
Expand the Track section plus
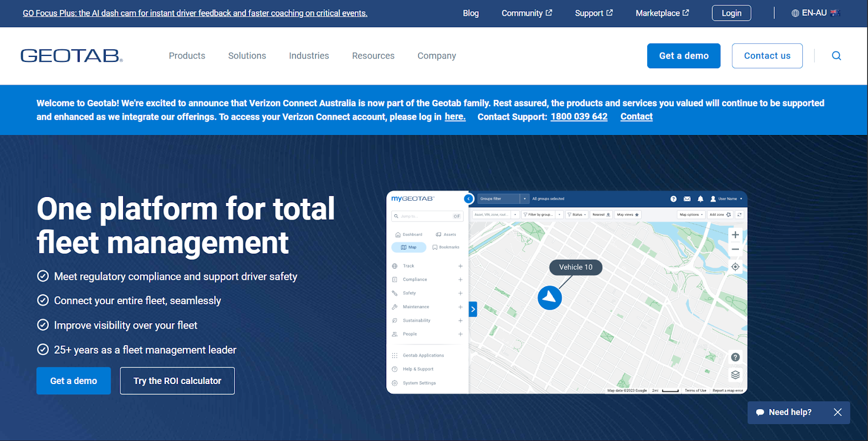[x=460, y=266]
